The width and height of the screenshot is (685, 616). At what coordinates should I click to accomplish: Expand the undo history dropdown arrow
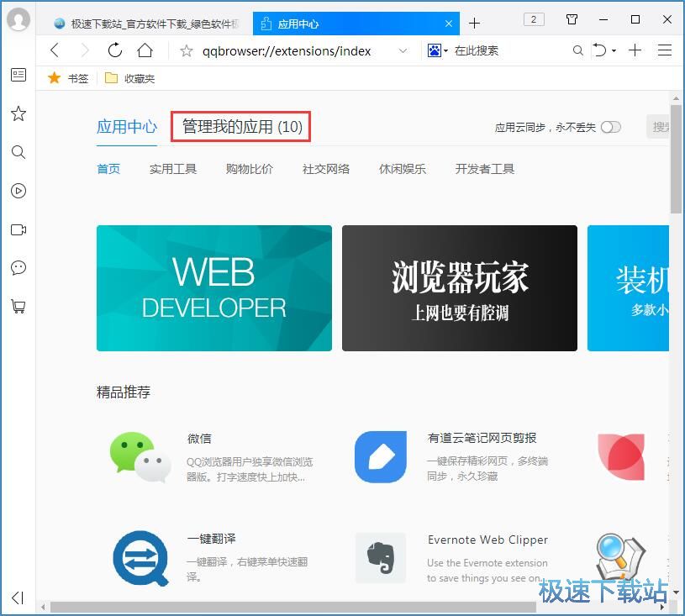click(x=614, y=51)
